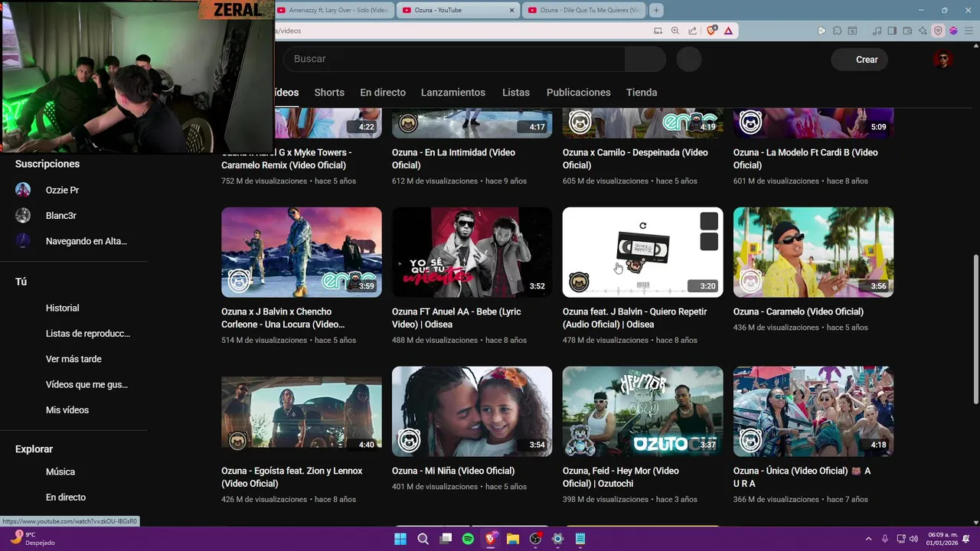This screenshot has height=551, width=980.
Task: Open Task View in the taskbar
Action: [x=446, y=539]
